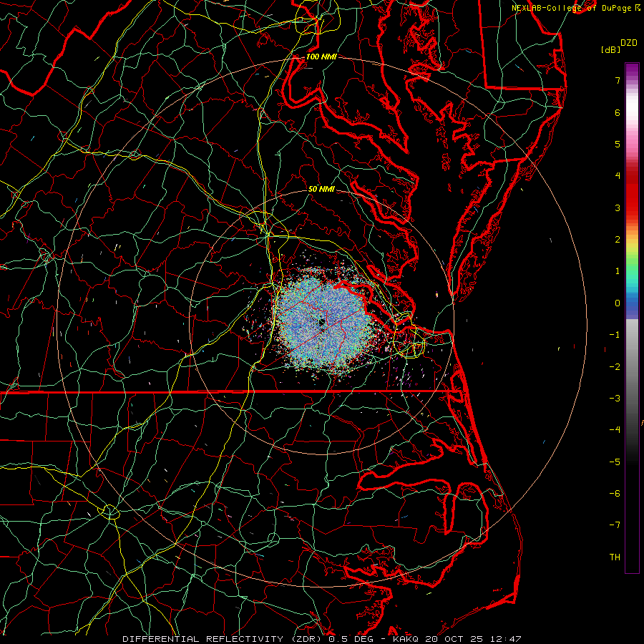This screenshot has width=644, height=644.
Task: Click the radar site marker at echo center
Action: click(321, 322)
